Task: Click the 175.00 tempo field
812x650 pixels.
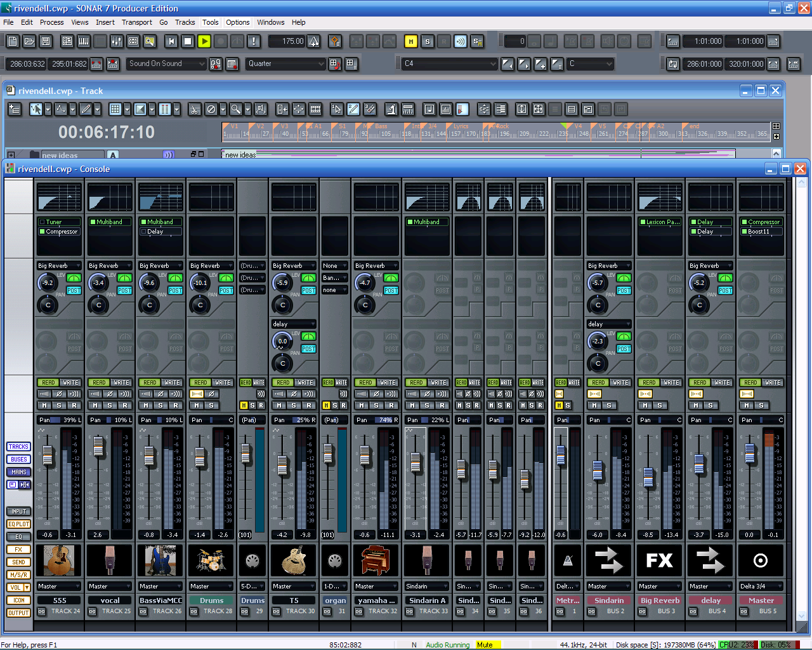Action: tap(287, 41)
